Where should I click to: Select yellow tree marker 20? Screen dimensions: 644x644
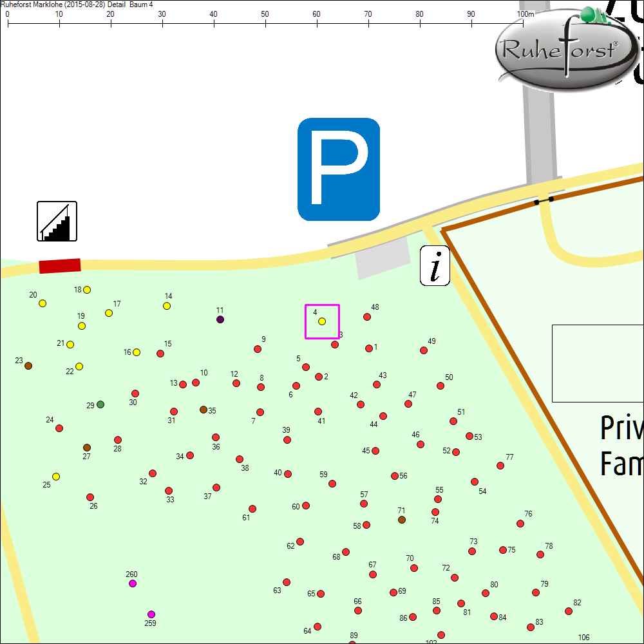coord(43,303)
